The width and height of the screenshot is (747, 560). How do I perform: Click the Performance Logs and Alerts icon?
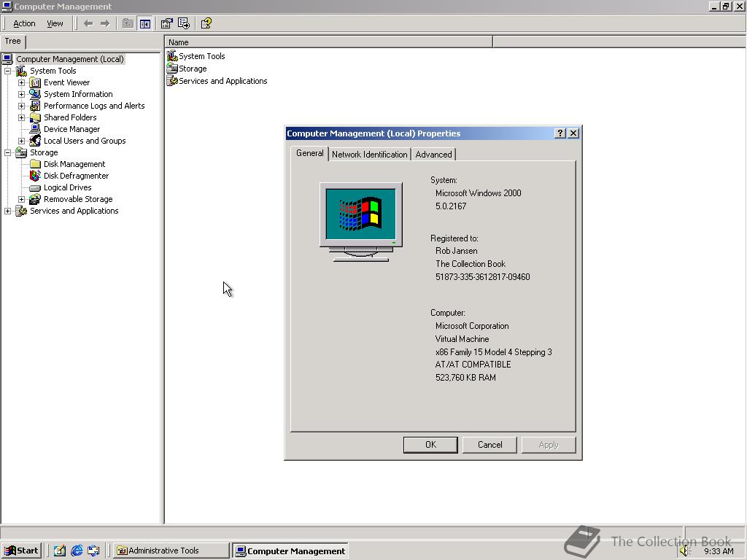click(35, 106)
